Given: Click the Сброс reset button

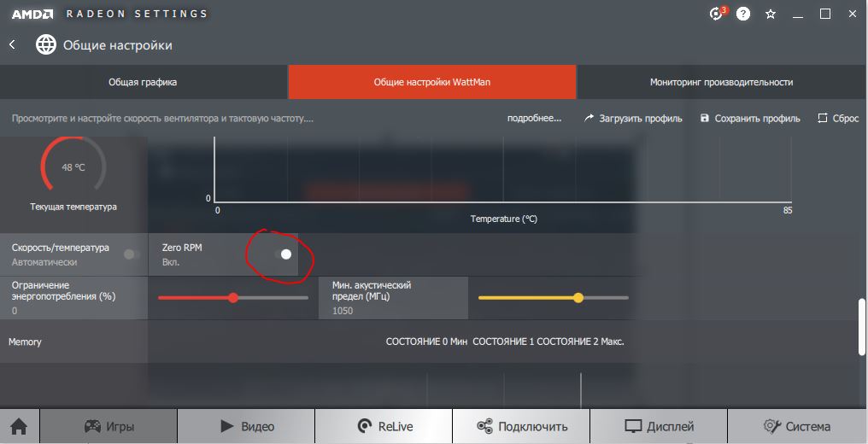Looking at the screenshot, I should click(x=838, y=119).
